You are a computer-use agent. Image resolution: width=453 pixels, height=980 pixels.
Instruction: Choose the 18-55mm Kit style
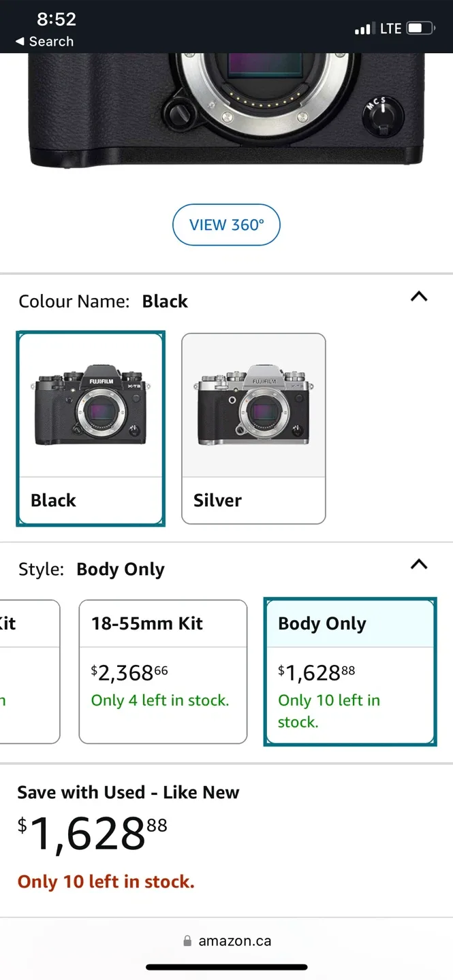click(163, 670)
